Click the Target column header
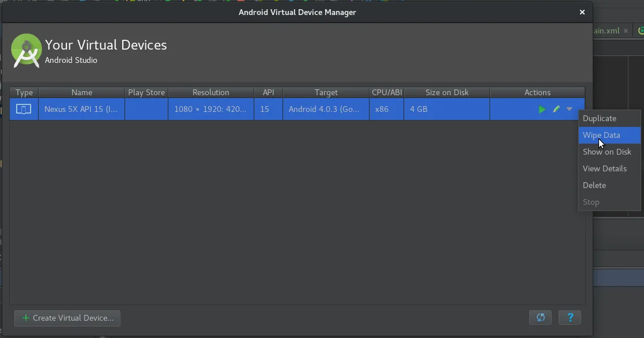The width and height of the screenshot is (644, 338). [x=326, y=92]
